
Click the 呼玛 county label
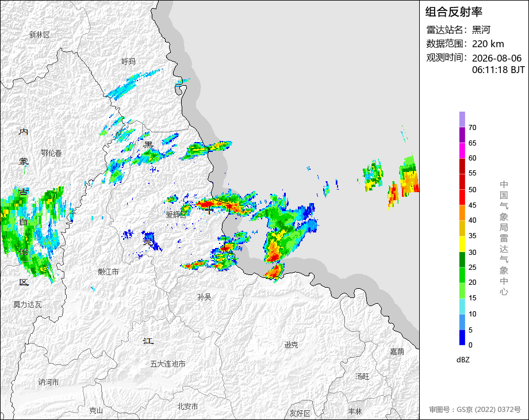[128, 62]
